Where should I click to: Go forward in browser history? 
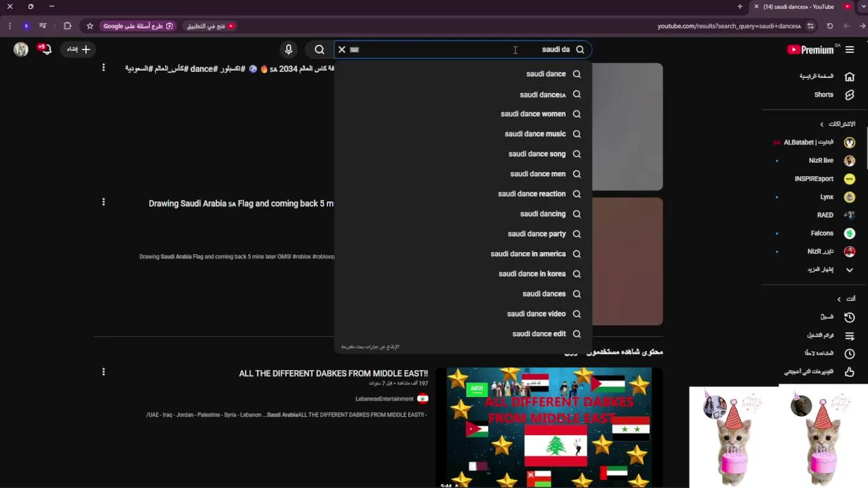pos(846,26)
